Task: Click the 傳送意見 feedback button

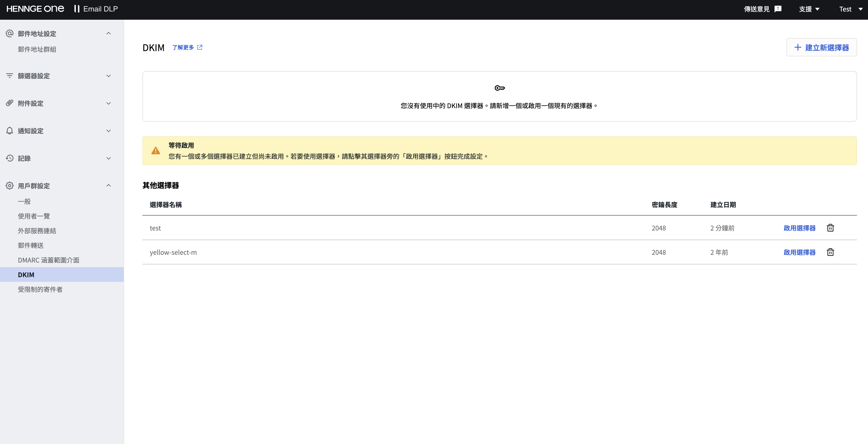Action: (x=762, y=9)
